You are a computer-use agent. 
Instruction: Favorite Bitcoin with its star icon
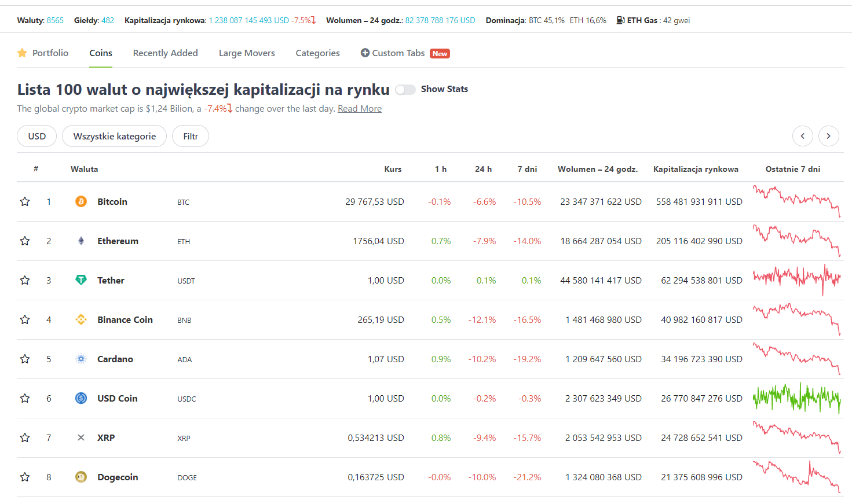25,201
